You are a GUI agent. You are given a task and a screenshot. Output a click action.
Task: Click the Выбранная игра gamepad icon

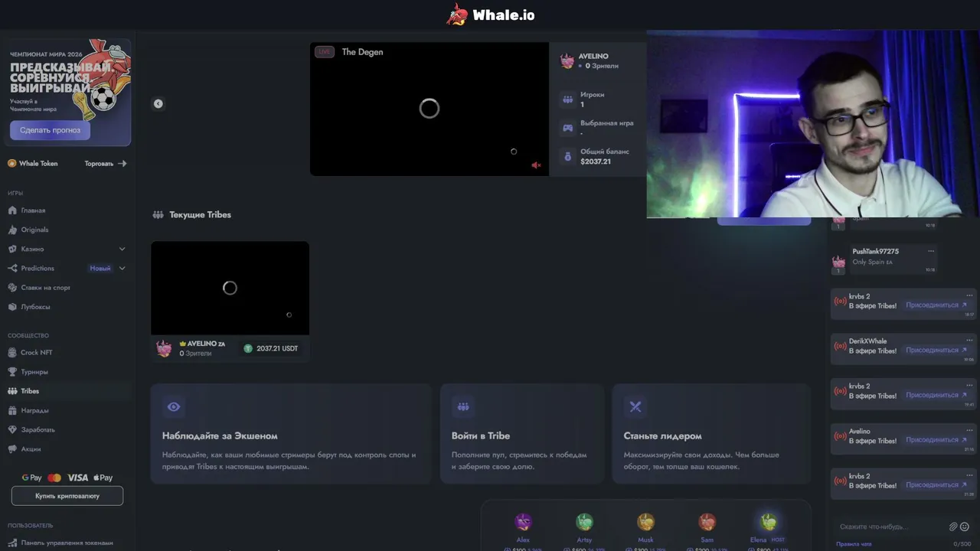[567, 128]
